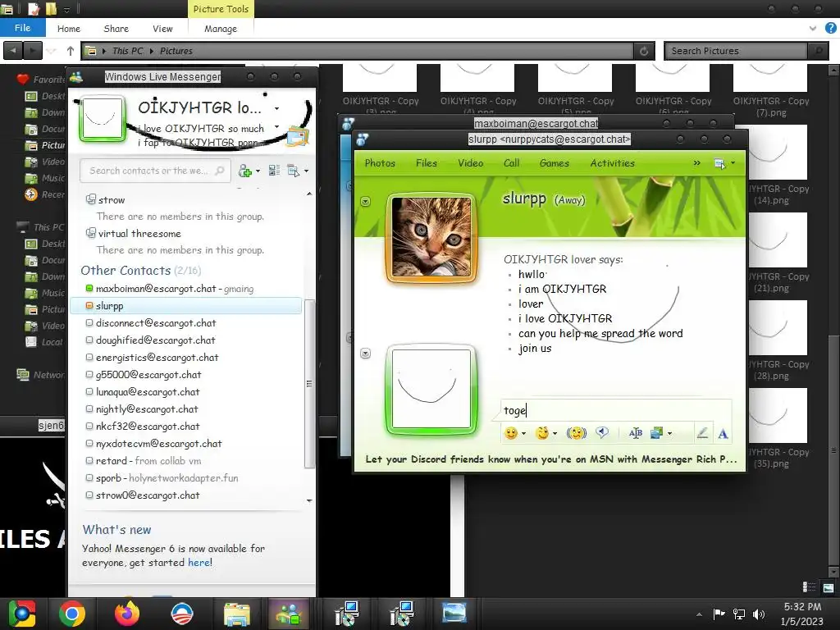840x630 pixels.
Task: Click Call in chat toolbar
Action: tap(511, 163)
